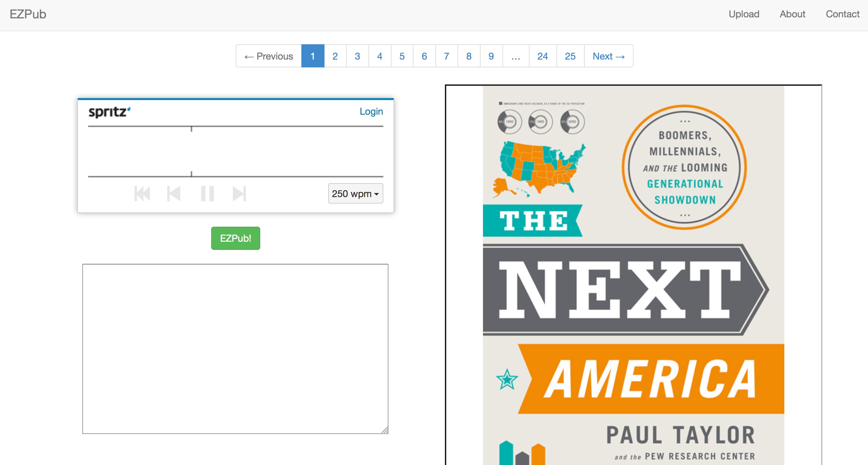Click the Spritz Login link

click(371, 112)
